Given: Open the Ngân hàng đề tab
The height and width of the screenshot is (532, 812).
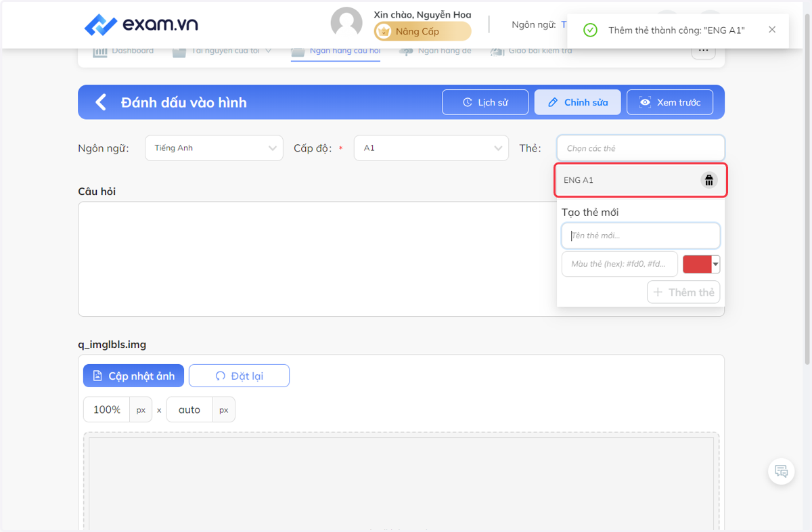Looking at the screenshot, I should (x=435, y=51).
